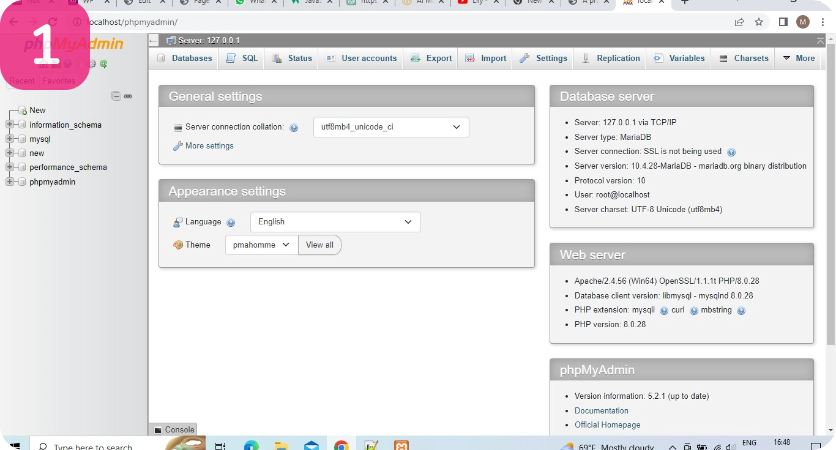Bookmark this page with the star icon

click(x=759, y=22)
